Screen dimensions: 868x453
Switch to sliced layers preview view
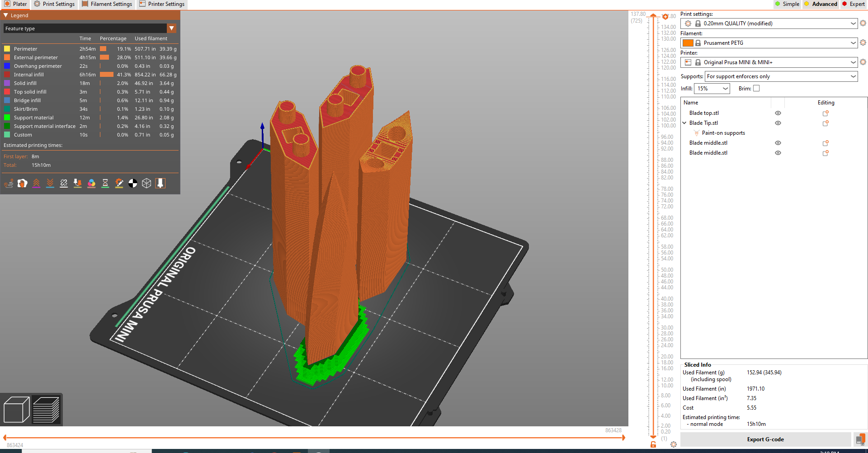46,410
